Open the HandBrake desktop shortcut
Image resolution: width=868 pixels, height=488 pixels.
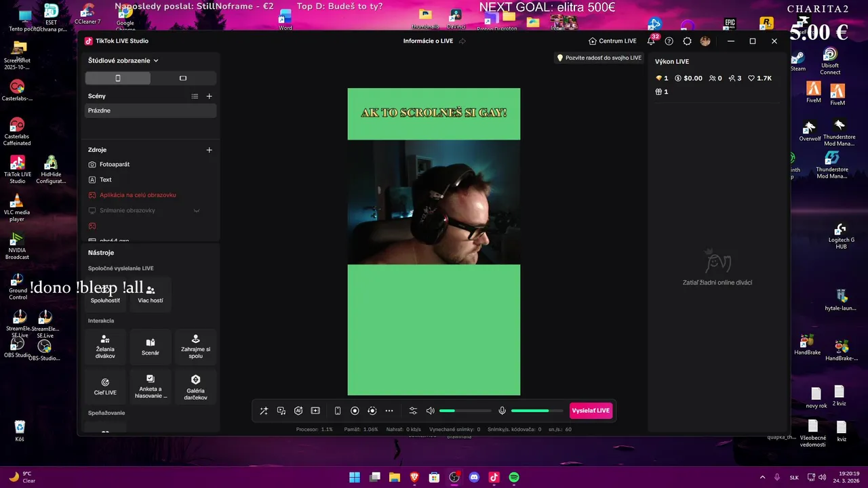(x=807, y=345)
